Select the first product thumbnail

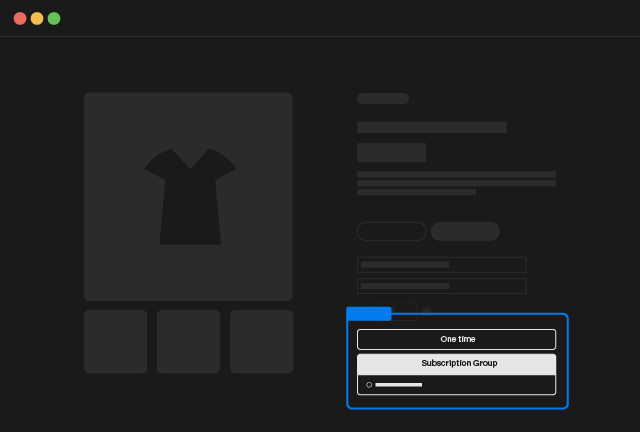[115, 341]
